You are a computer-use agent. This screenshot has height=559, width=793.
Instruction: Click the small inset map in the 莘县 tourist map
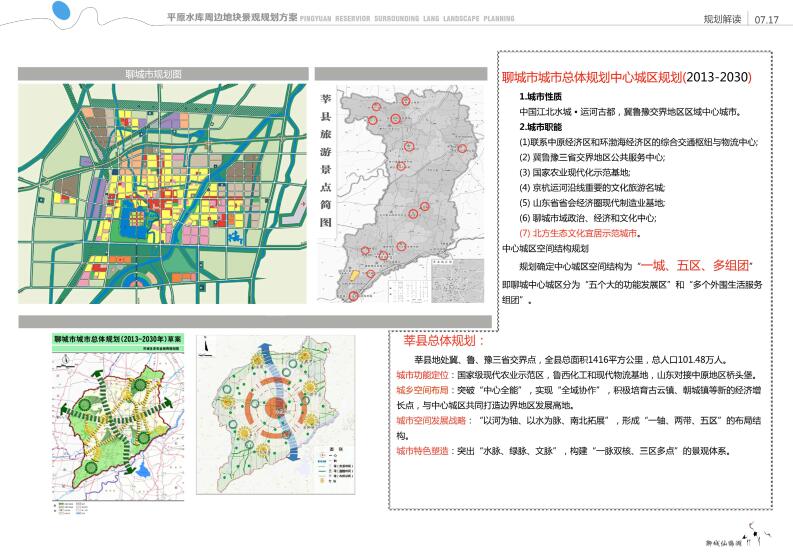[x=458, y=281]
